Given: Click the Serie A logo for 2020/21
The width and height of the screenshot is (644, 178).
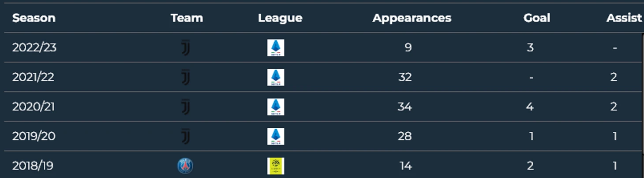Looking at the screenshot, I should (x=276, y=107).
